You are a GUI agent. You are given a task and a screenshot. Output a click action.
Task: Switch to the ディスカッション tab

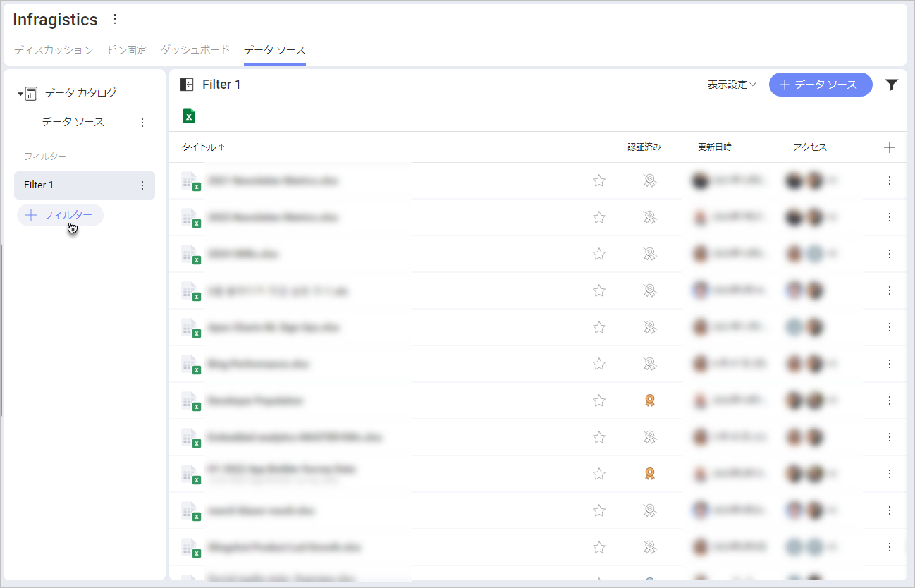tap(54, 50)
